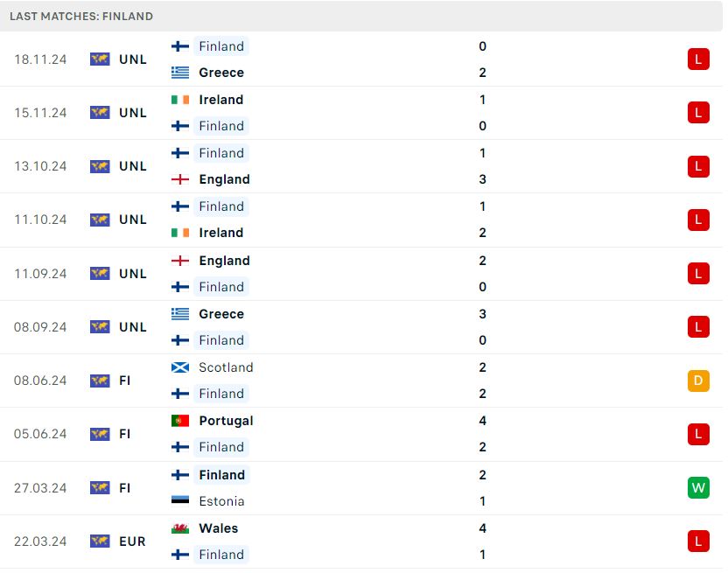Select Estonia team name

click(221, 501)
